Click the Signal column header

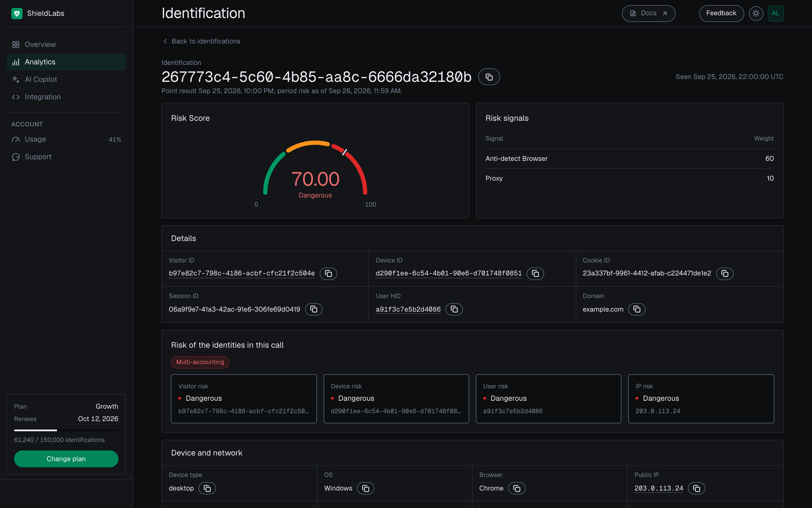point(494,138)
